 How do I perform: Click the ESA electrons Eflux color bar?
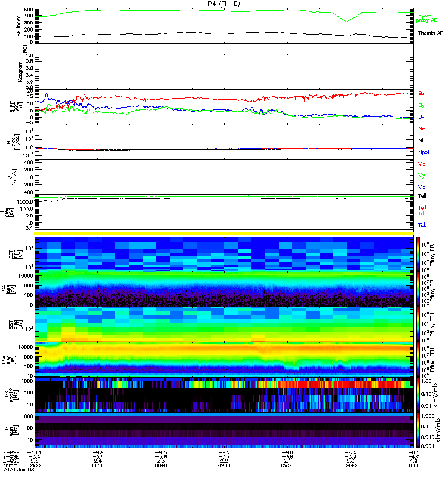click(418, 360)
